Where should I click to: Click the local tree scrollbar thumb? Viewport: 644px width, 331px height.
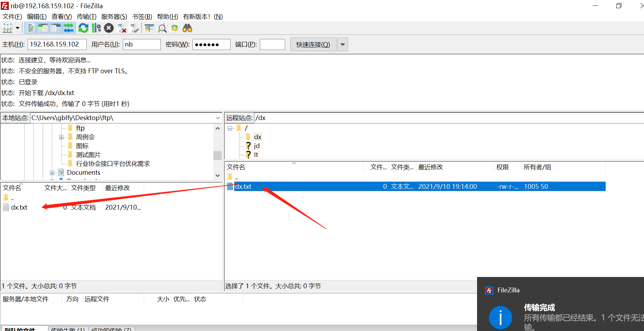pos(218,155)
